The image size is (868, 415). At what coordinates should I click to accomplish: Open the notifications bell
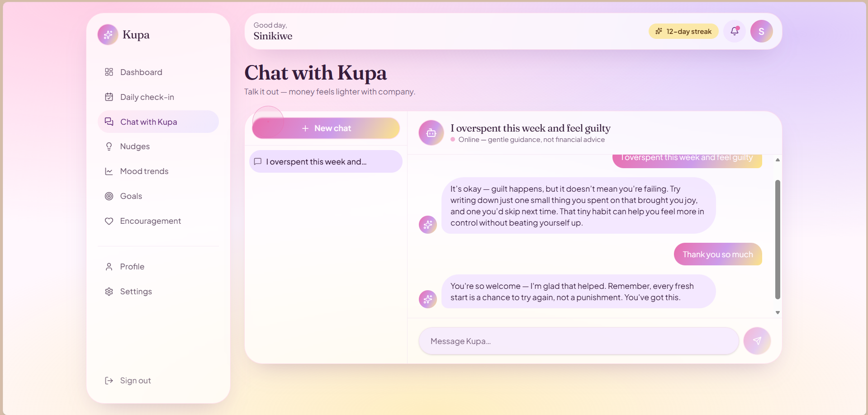734,31
